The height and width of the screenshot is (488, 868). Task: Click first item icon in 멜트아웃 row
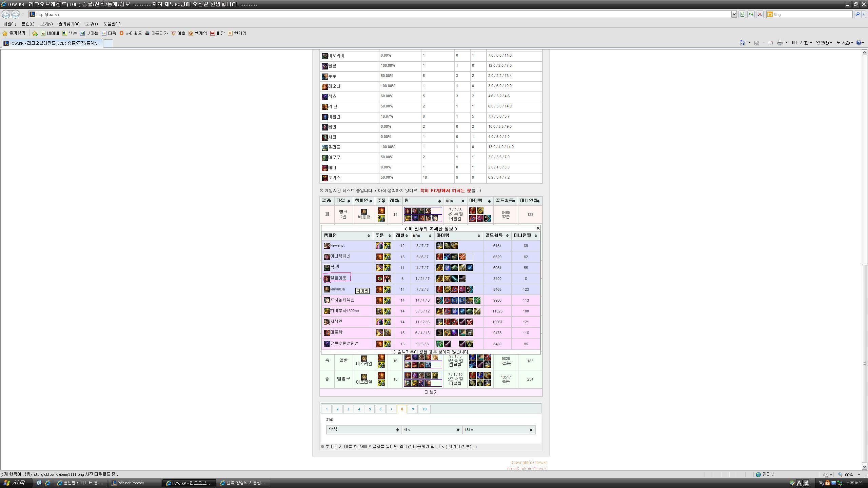pyautogui.click(x=439, y=279)
